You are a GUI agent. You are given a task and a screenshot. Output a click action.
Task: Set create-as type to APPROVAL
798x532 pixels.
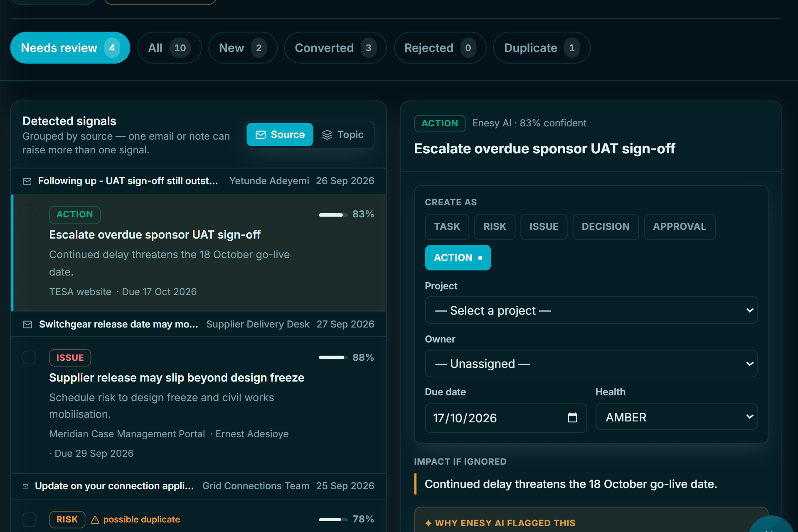click(680, 227)
